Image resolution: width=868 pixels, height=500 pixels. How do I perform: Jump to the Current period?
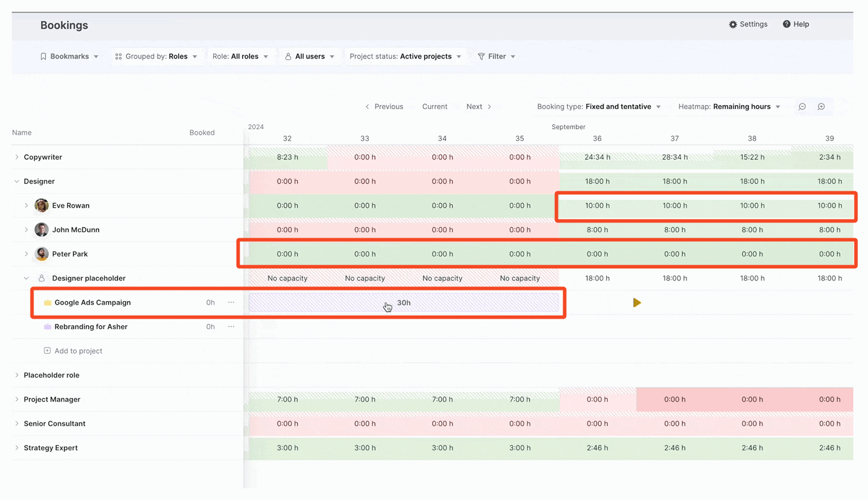pos(435,107)
